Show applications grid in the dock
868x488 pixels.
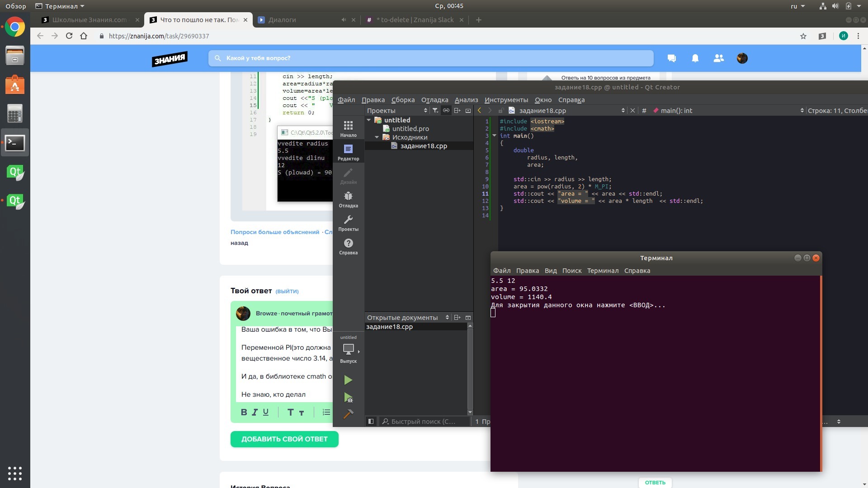tap(15, 473)
